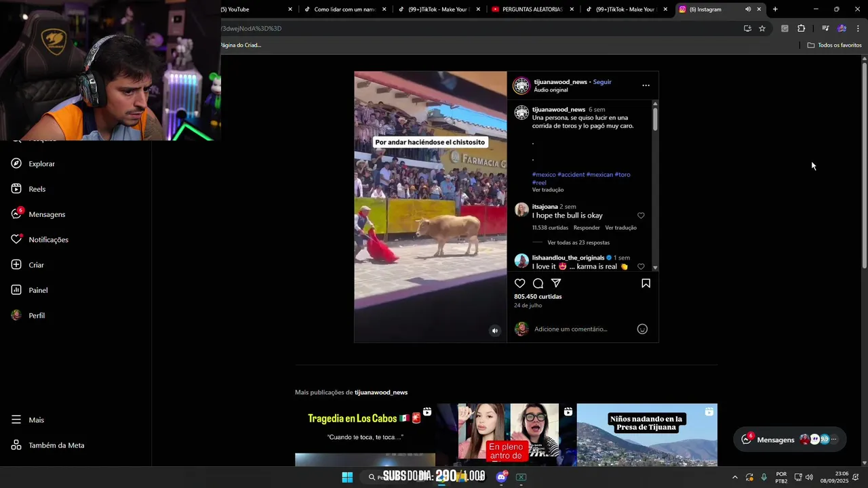Viewport: 868px width, 488px height.
Task: Switch to Como lidar com um tab
Action: pyautogui.click(x=345, y=9)
